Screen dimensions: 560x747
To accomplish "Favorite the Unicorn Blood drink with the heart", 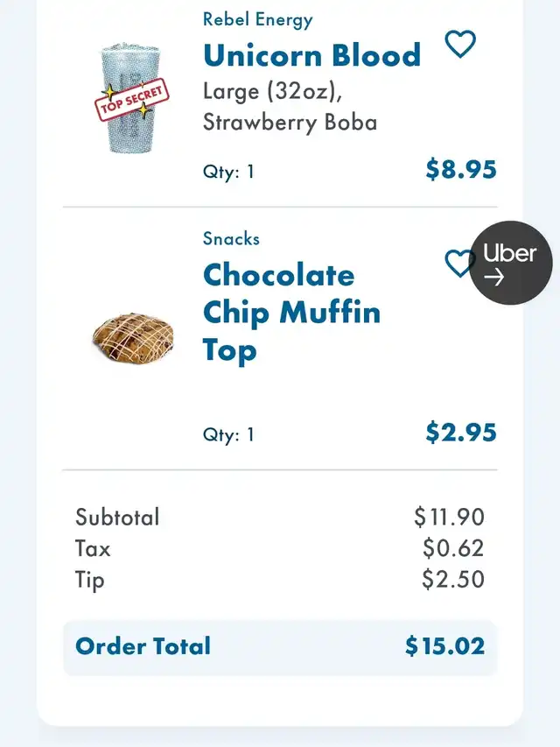I will tap(460, 44).
